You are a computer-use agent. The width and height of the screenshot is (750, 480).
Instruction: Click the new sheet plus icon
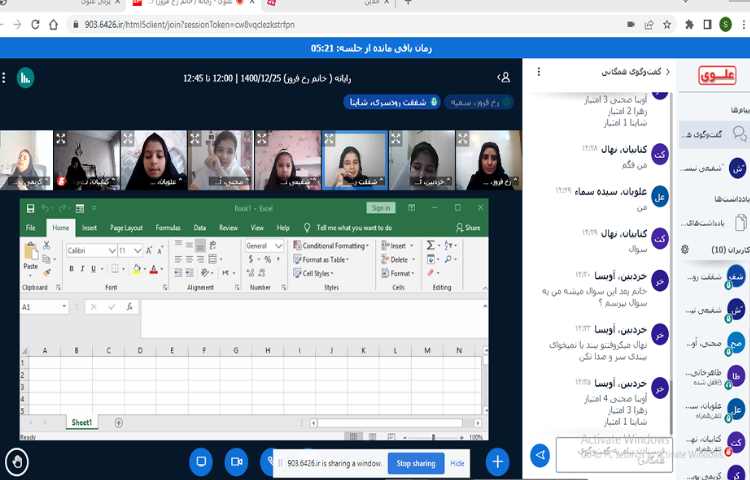click(x=119, y=423)
